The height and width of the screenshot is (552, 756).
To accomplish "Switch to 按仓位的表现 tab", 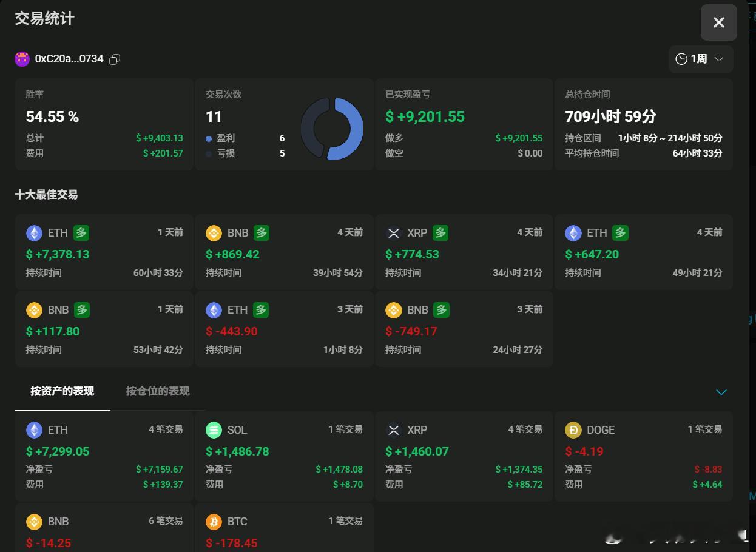I will (158, 391).
